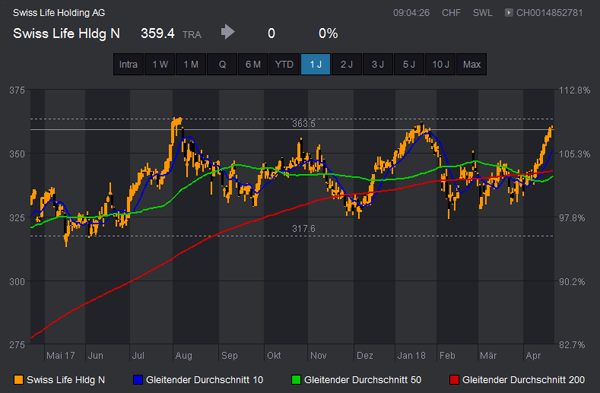Click the timestamp 09:04:26
The height and width of the screenshot is (393, 600).
click(411, 13)
